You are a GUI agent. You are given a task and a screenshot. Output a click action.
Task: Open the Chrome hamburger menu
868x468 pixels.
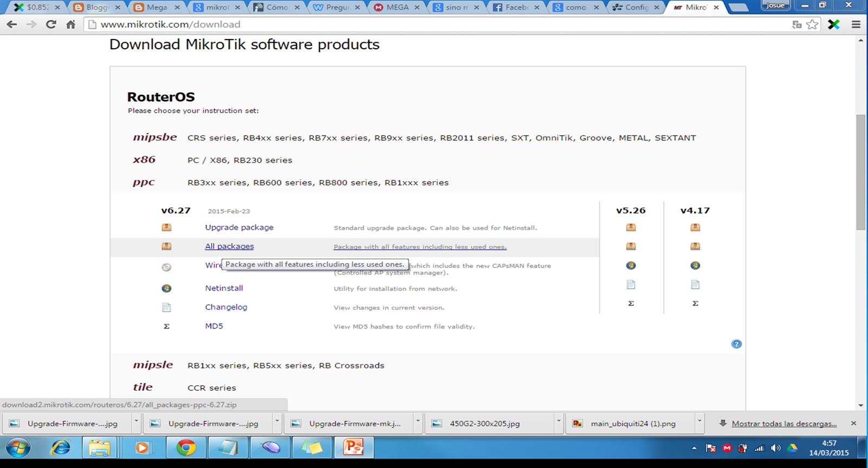click(856, 24)
